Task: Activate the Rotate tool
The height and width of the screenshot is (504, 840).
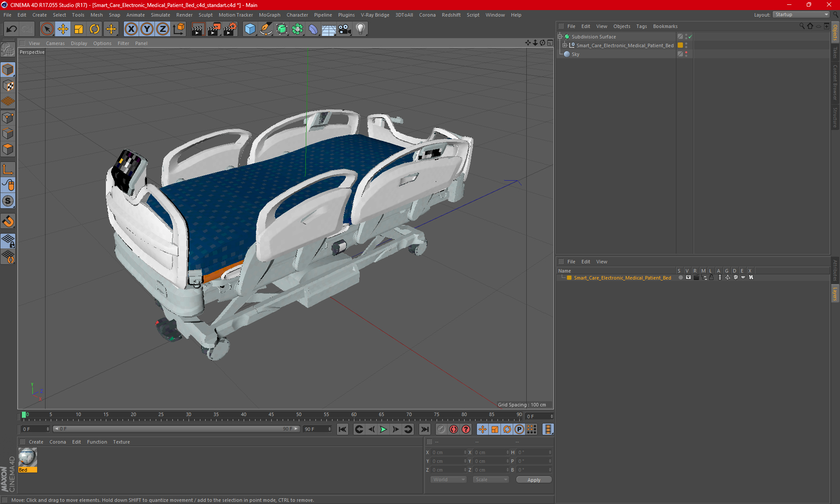Action: (x=94, y=29)
